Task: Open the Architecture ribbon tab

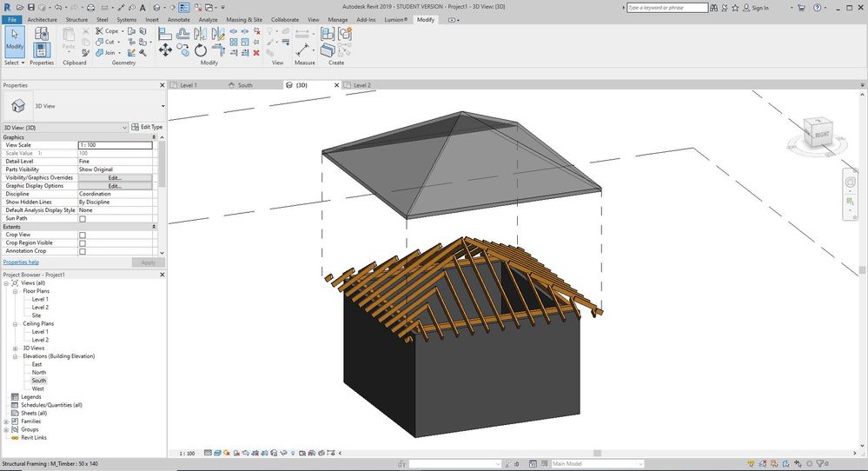Action: (x=42, y=19)
